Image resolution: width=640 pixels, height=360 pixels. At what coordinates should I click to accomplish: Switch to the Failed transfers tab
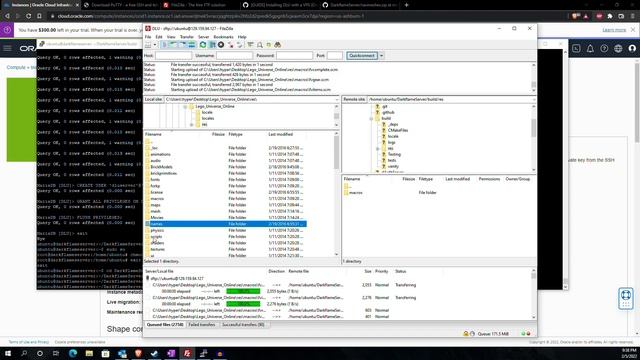click(x=202, y=325)
